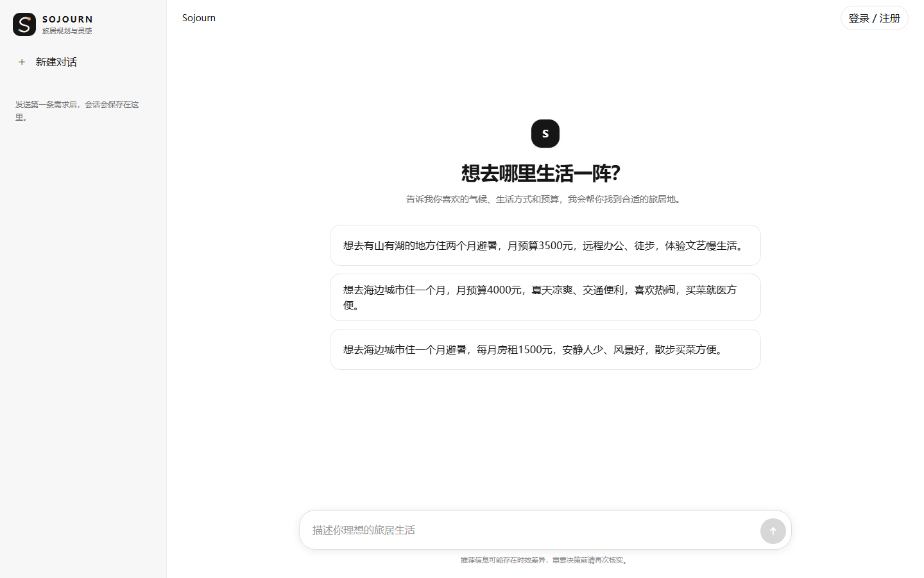Click the Sojourn S logo in sidebar
The width and height of the screenshot is (924, 578).
[24, 24]
